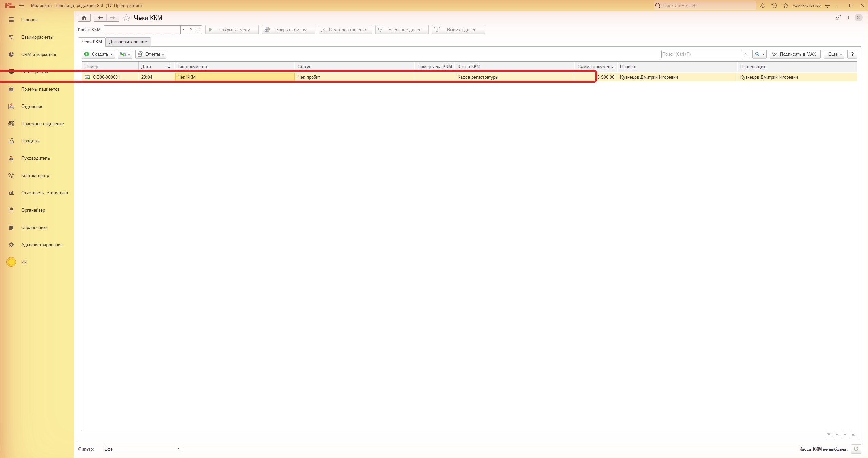
Task: Open the Касса ККМ dropdown list
Action: pyautogui.click(x=184, y=30)
